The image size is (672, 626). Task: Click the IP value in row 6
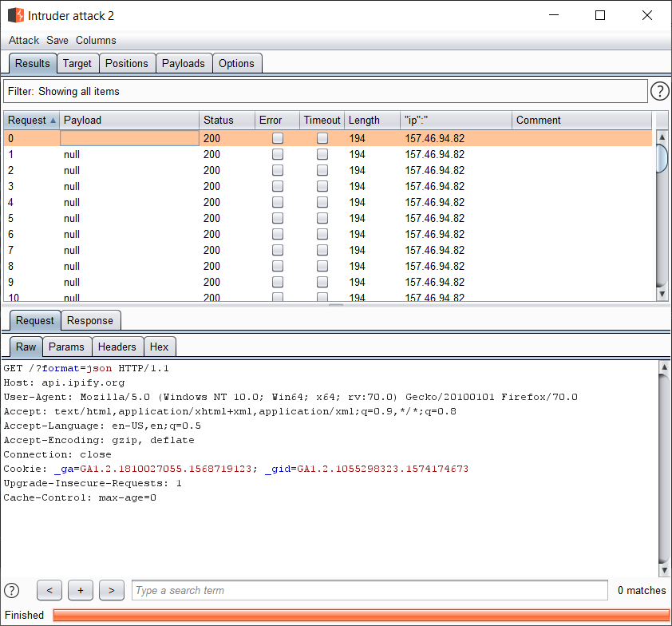pyautogui.click(x=435, y=234)
